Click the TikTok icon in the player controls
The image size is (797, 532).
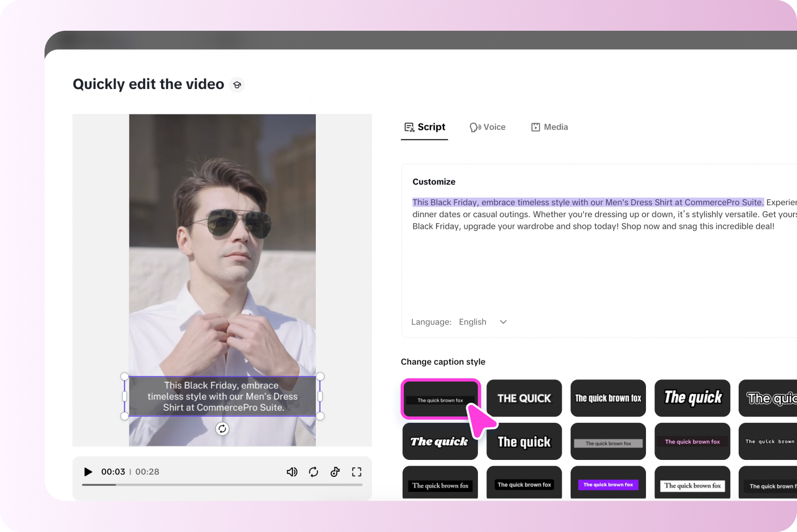click(335, 472)
